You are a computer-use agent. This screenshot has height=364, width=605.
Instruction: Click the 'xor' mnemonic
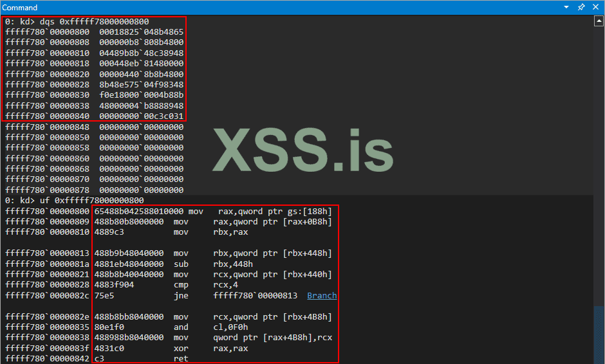pos(181,349)
